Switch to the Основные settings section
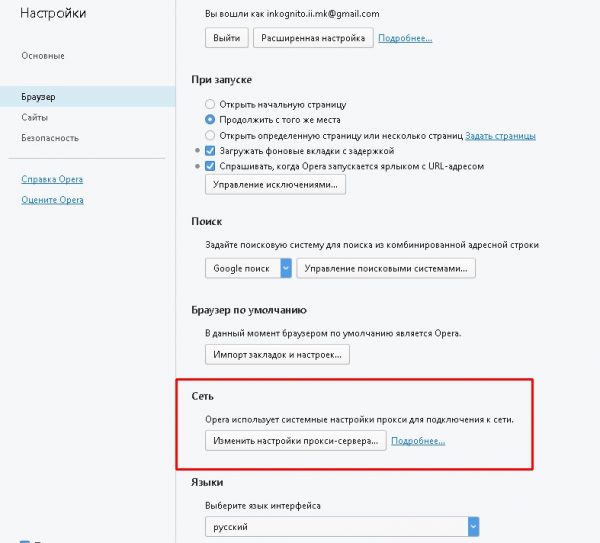 tap(43, 55)
